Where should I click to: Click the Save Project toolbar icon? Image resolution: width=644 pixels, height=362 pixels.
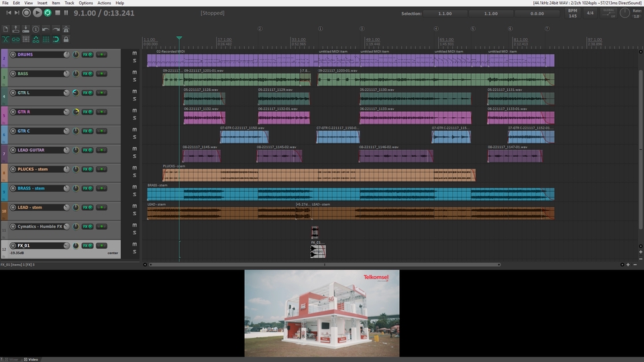[x=25, y=29]
